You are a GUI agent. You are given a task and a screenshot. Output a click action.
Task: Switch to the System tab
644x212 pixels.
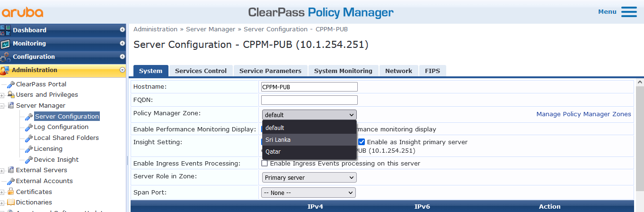coord(151,71)
